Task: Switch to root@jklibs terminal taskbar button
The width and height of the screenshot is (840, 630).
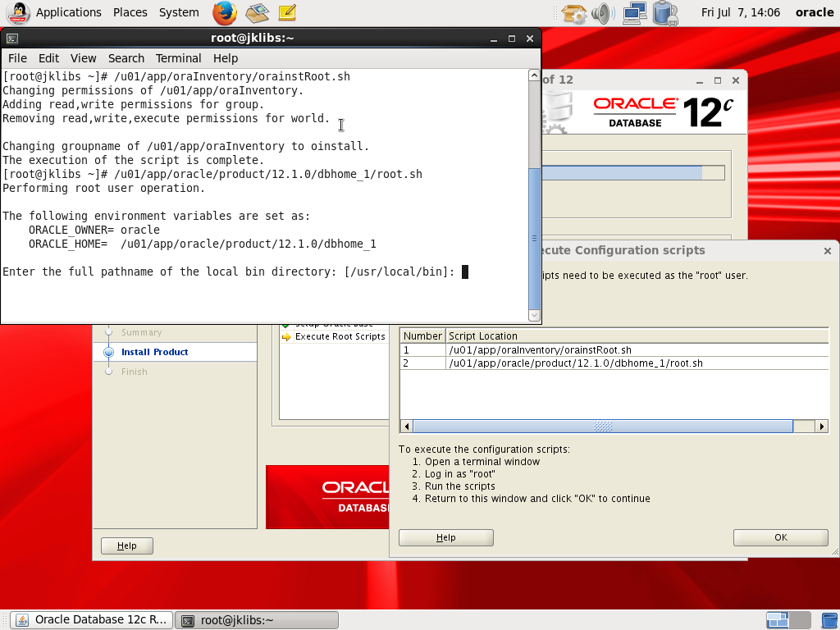Action: (x=257, y=620)
